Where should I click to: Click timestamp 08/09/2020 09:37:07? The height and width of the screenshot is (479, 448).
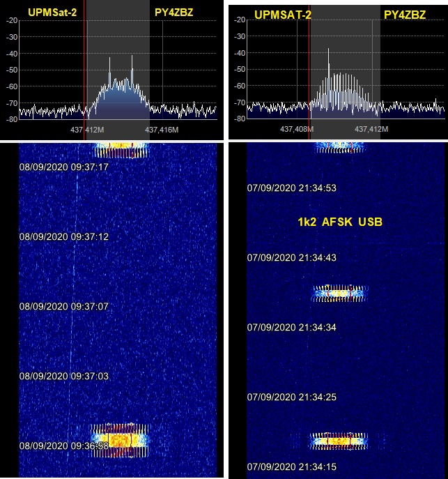pos(64,306)
